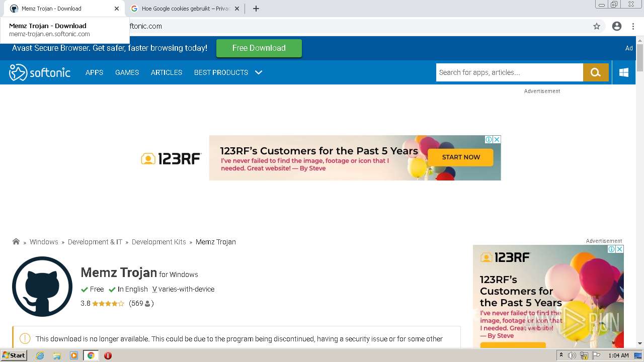Image resolution: width=644 pixels, height=362 pixels.
Task: Click the taskbar clock showing 1:04 AM
Action: 618,355
